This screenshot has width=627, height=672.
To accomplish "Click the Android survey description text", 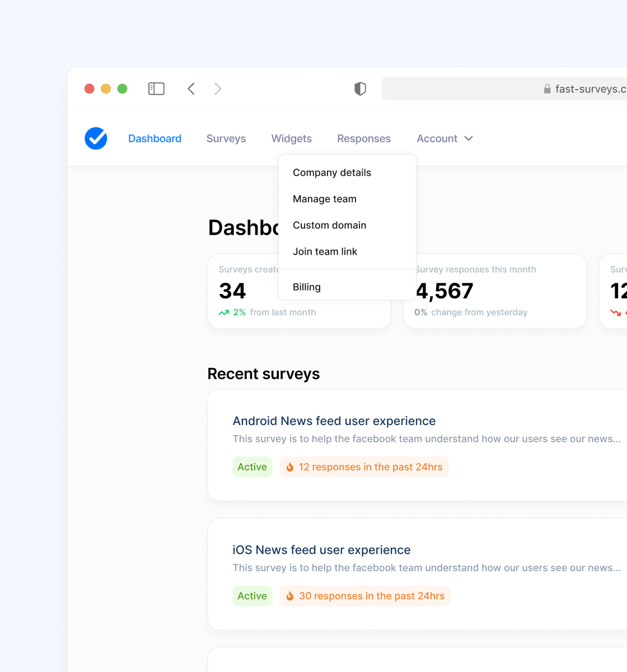I will (427, 439).
